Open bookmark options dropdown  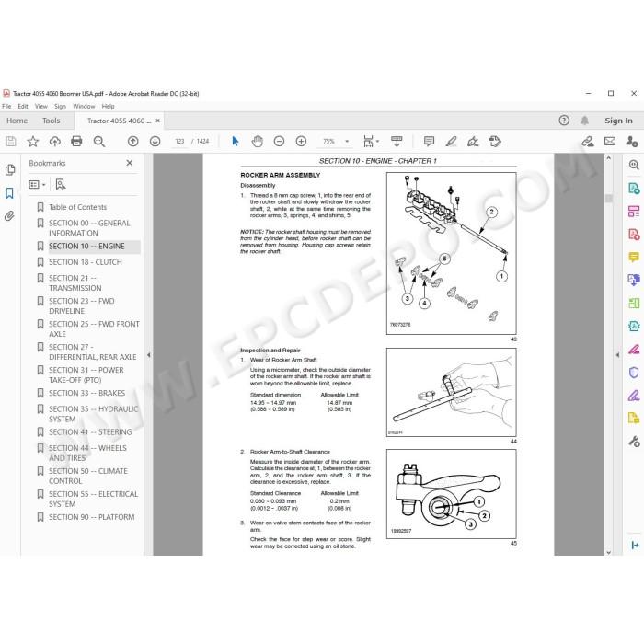point(37,184)
